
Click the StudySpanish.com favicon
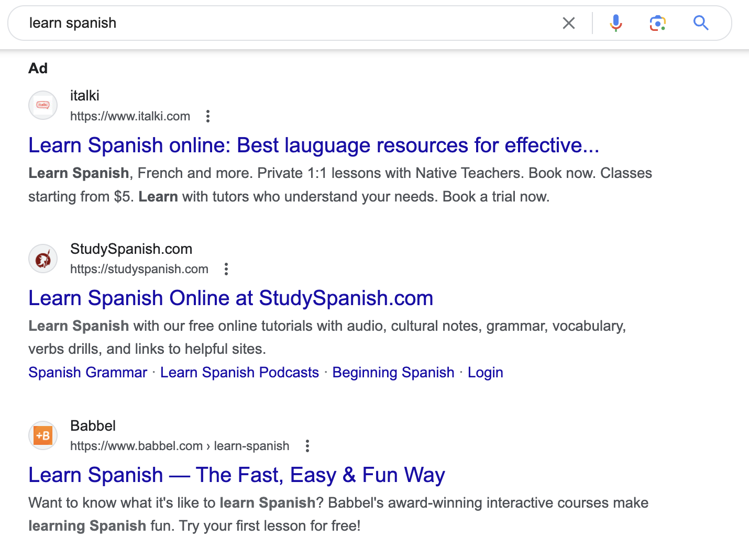tap(43, 259)
